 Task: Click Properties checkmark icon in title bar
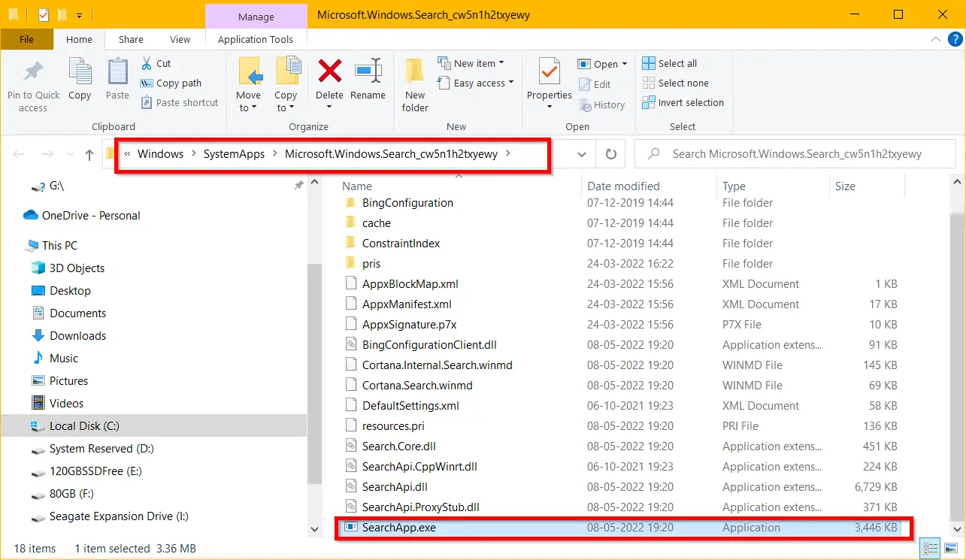43,14
